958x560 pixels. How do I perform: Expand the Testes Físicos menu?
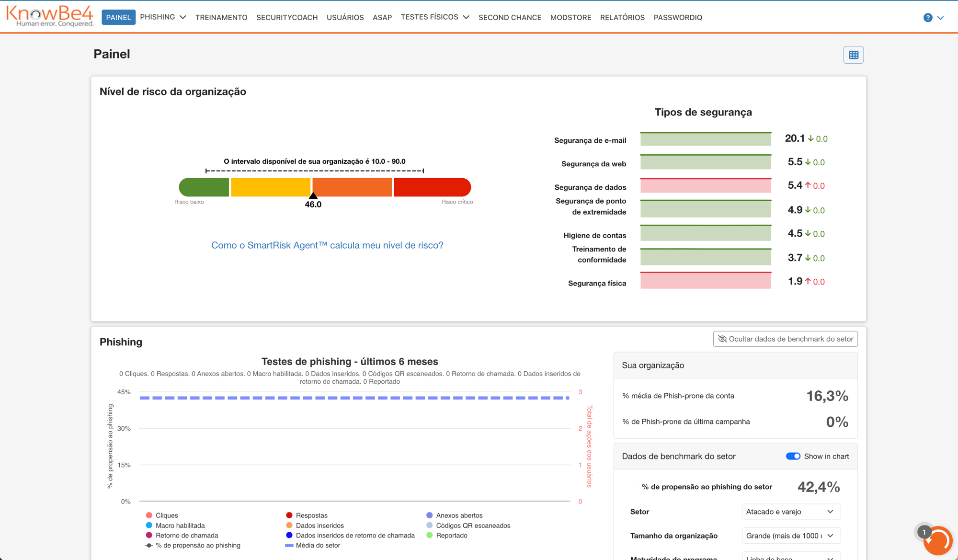[x=434, y=17]
